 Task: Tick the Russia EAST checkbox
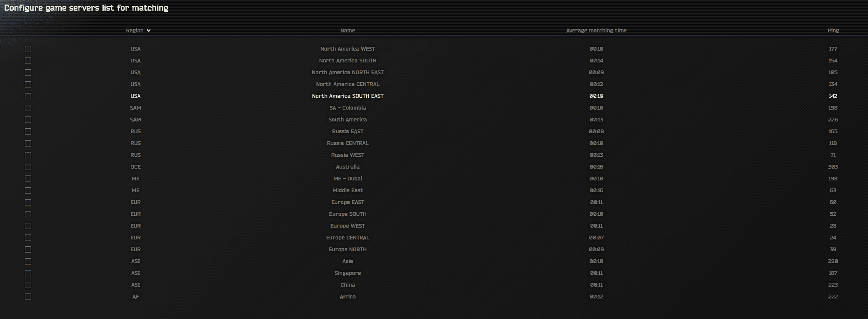28,131
